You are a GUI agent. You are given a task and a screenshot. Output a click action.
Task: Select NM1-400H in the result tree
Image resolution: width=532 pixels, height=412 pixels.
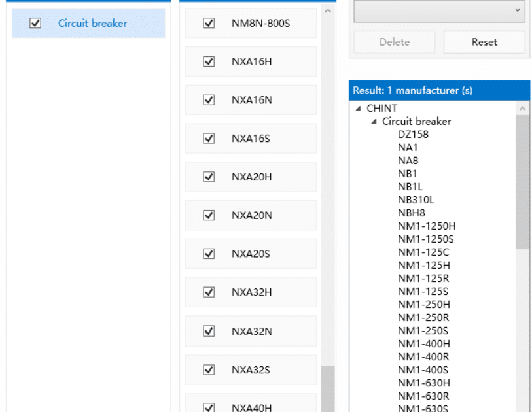tap(424, 344)
